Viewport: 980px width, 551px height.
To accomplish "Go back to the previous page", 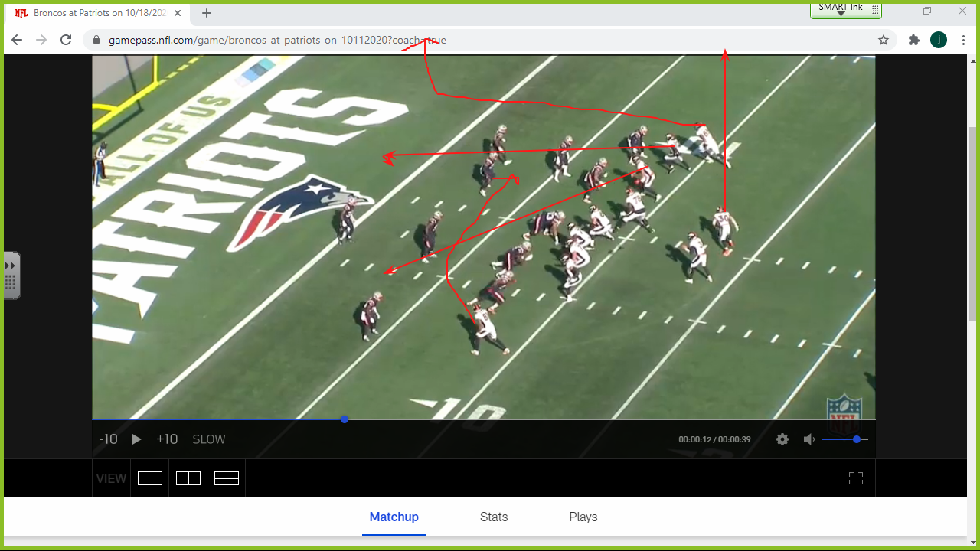I will (17, 40).
